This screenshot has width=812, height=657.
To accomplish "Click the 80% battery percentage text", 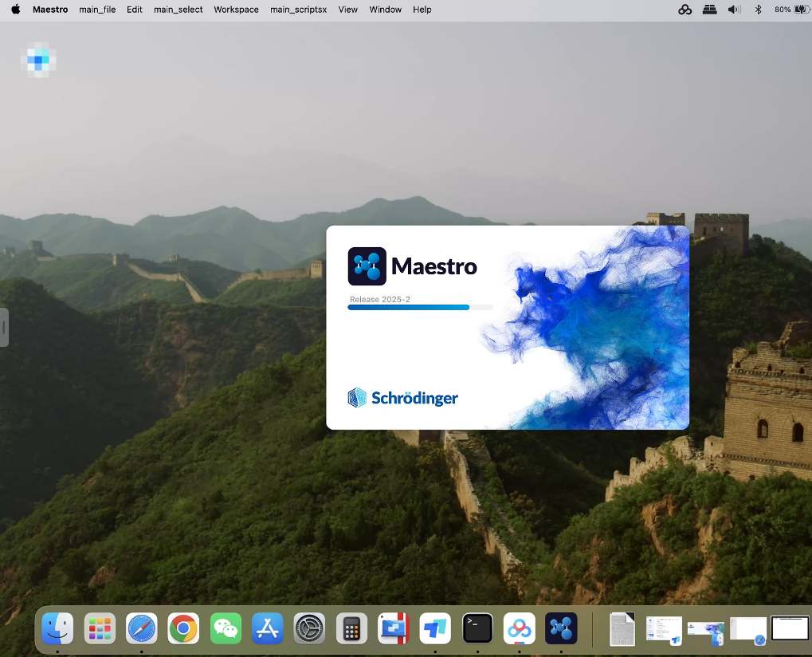I will click(x=783, y=10).
